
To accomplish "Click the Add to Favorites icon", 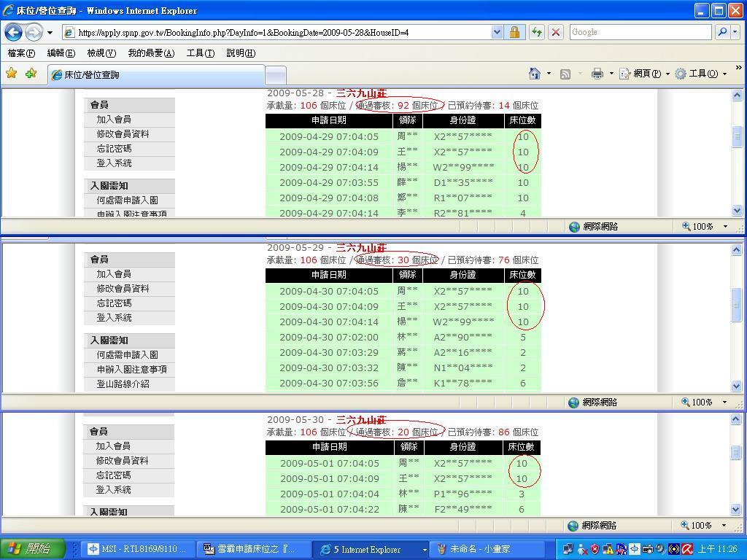I will [x=31, y=74].
